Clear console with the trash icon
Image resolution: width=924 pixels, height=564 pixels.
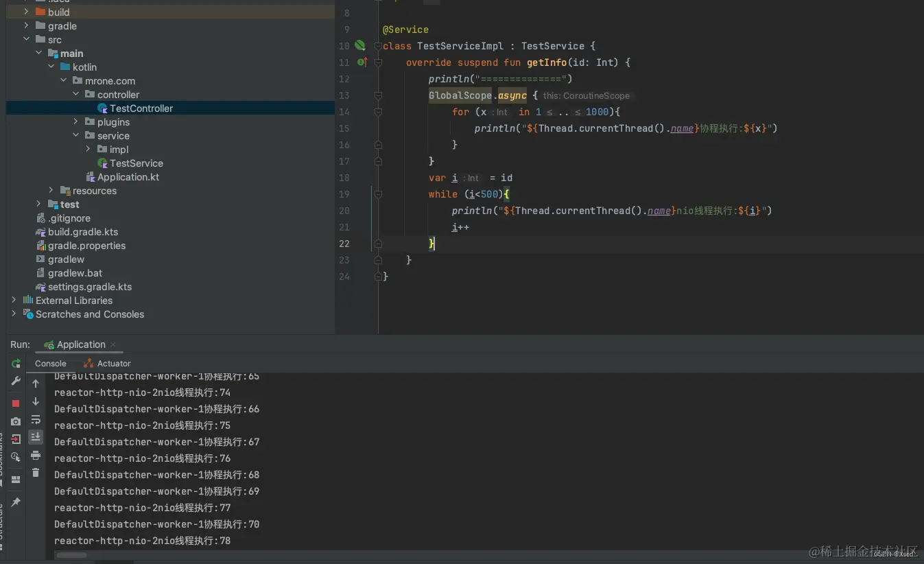pyautogui.click(x=36, y=473)
